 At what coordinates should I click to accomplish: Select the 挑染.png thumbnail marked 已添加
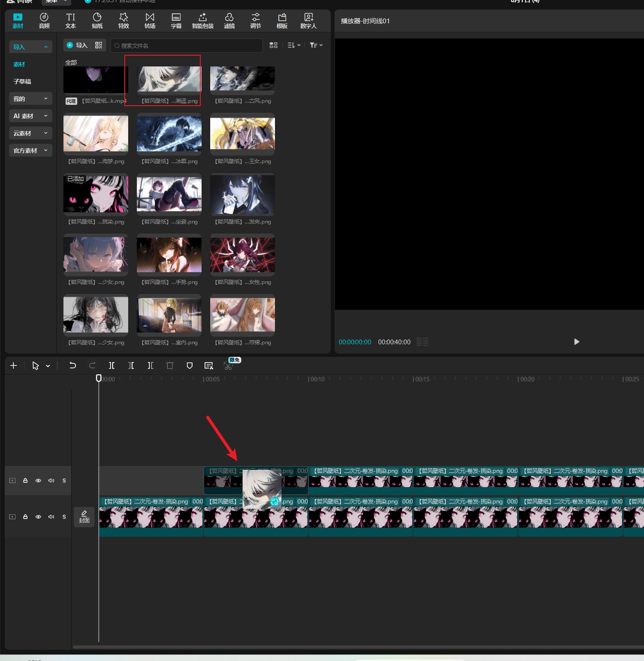[96, 194]
